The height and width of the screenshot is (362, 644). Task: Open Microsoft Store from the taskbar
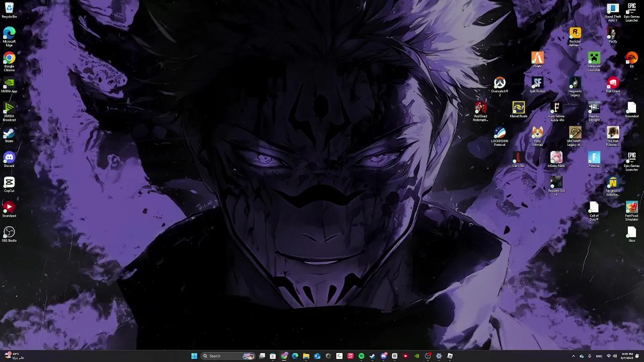tap(273, 356)
